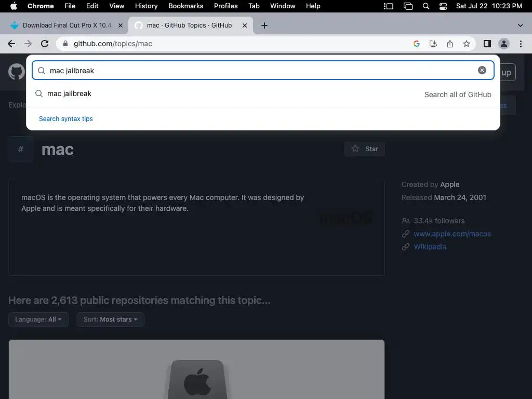Click the GitHub logo
The height and width of the screenshot is (399, 532).
[16, 72]
